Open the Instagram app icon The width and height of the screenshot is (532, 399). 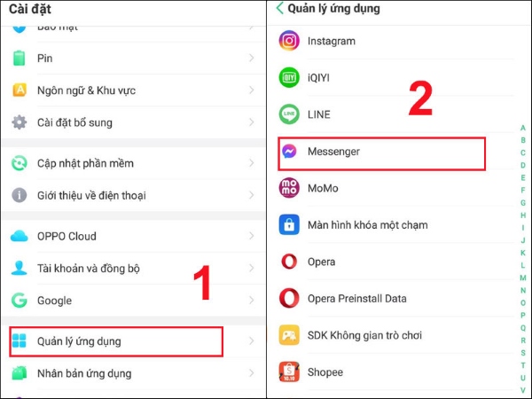[x=289, y=41]
